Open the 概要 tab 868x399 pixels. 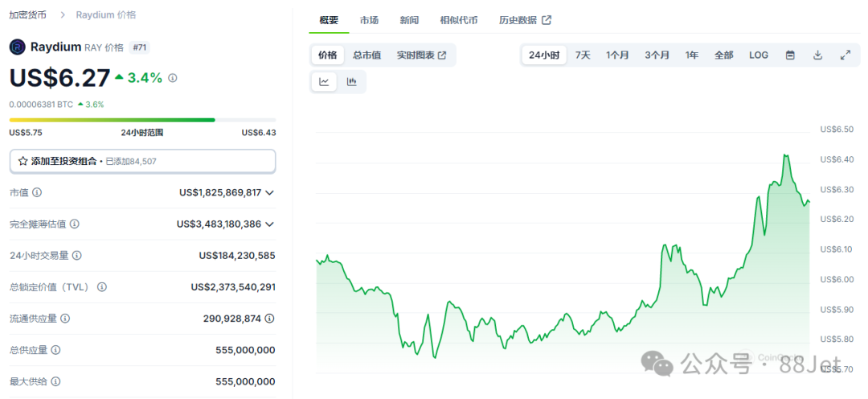[329, 20]
